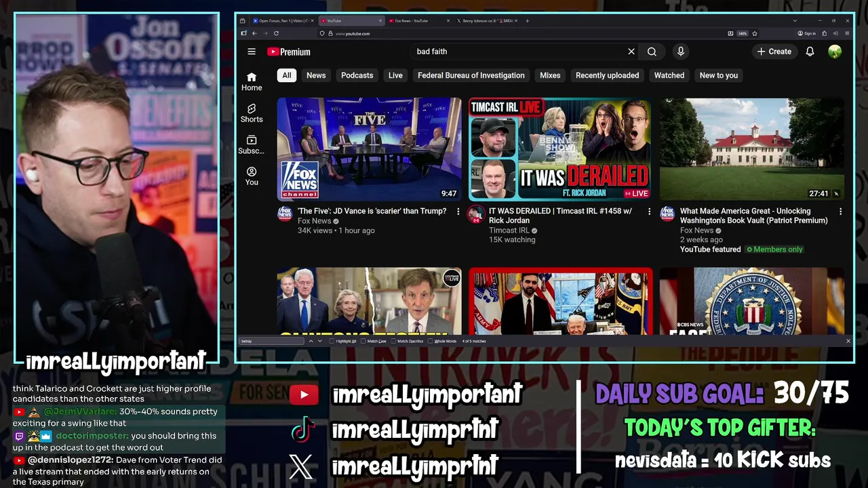Click the magnifier search button
Screen dimensions: 868x488
coord(652,52)
